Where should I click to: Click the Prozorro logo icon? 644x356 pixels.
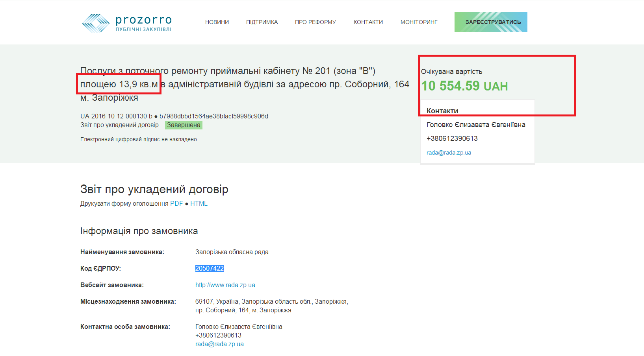point(96,23)
